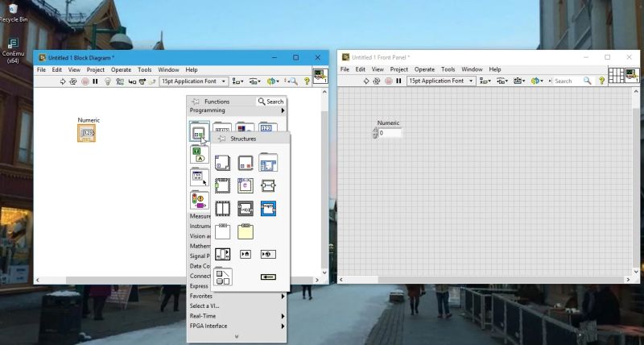Open Align Objects dropdown in Block Diagram

coord(237,81)
